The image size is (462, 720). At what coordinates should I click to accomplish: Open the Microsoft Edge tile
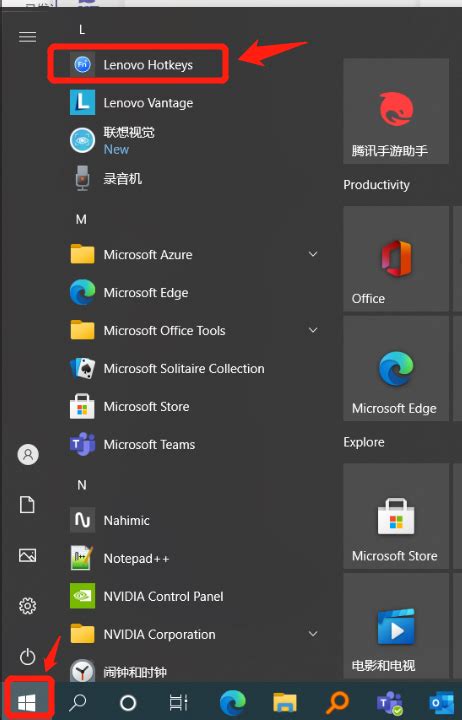click(x=396, y=368)
